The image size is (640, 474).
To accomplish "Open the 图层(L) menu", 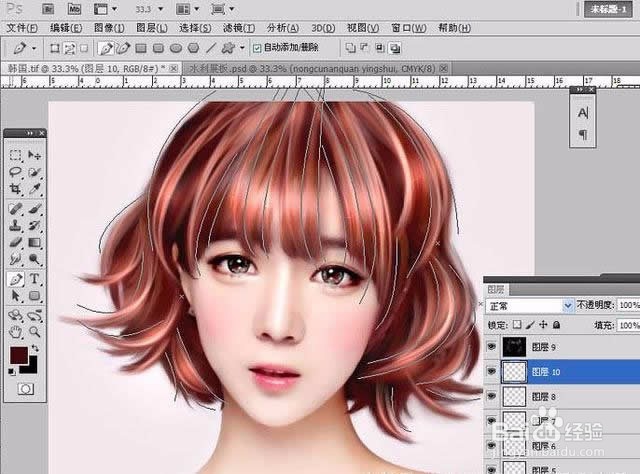I will 152,28.
